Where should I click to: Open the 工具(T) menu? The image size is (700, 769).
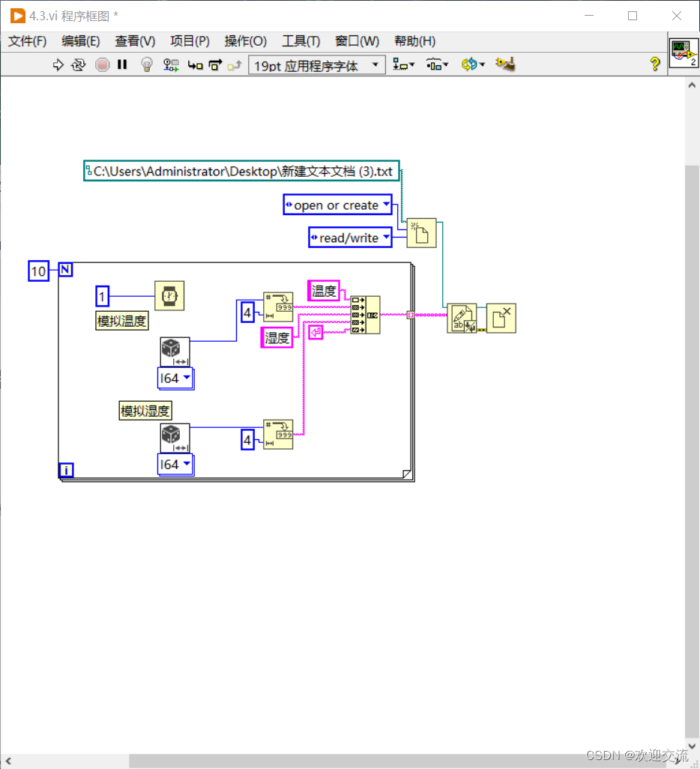tap(301, 41)
